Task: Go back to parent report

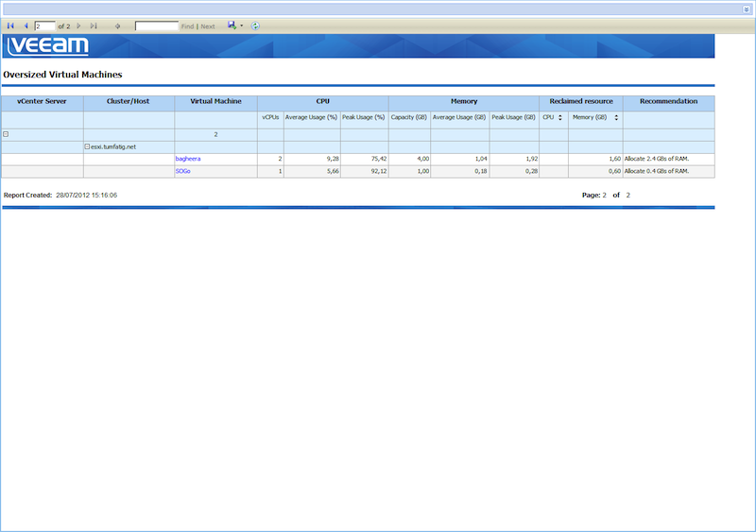Action: tap(117, 26)
